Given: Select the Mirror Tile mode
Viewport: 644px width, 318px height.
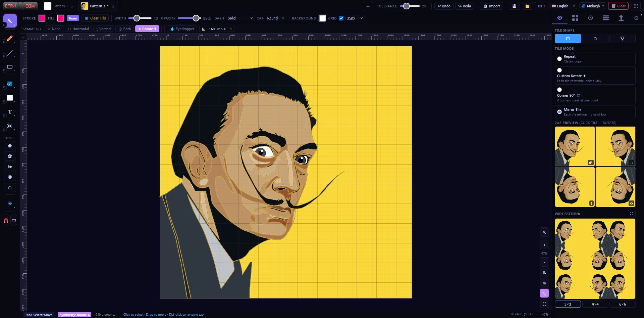Looking at the screenshot, I should click(595, 112).
